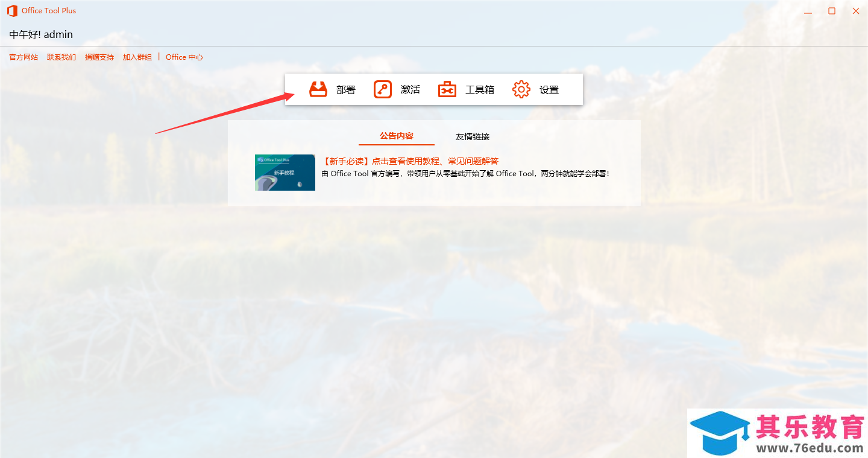This screenshot has height=458, width=868.
Task: Open the 设置 label
Action: (x=549, y=89)
